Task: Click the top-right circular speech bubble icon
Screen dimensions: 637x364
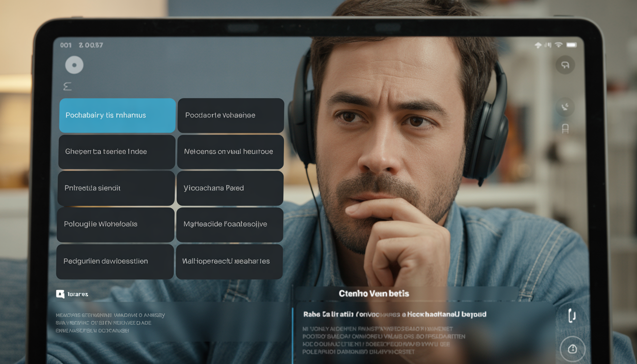Action: [565, 65]
